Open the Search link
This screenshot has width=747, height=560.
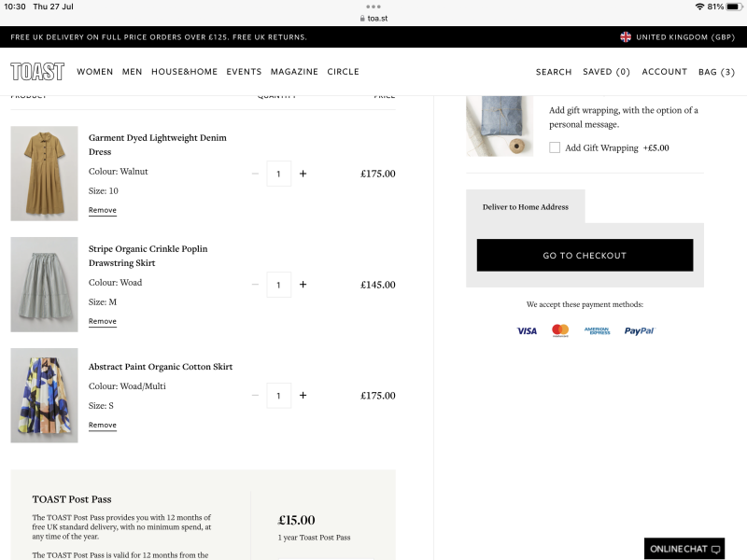554,72
